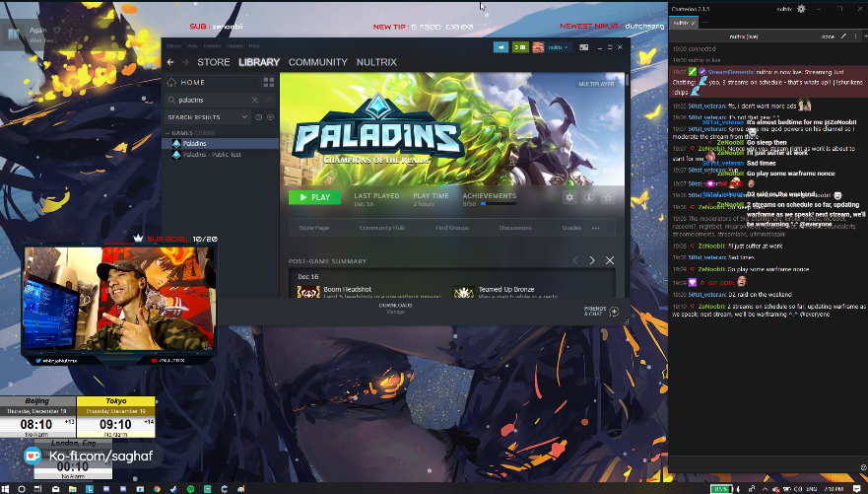Expand more links with the ellipsis after Guides
This screenshot has width=868, height=494.
point(596,228)
